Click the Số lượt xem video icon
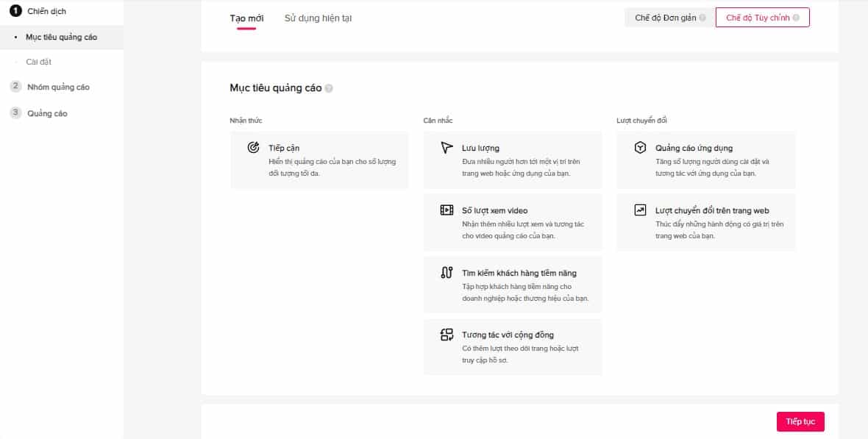The width and height of the screenshot is (868, 439). coord(447,210)
